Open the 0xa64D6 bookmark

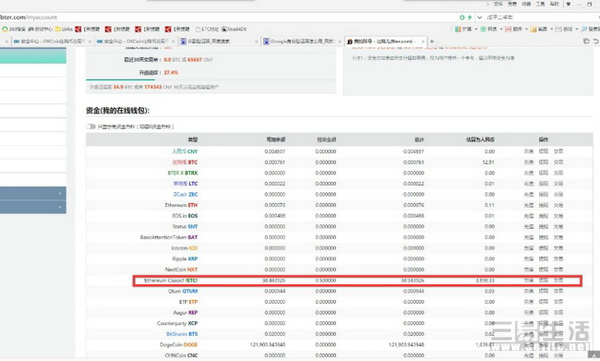pyautogui.click(x=234, y=29)
